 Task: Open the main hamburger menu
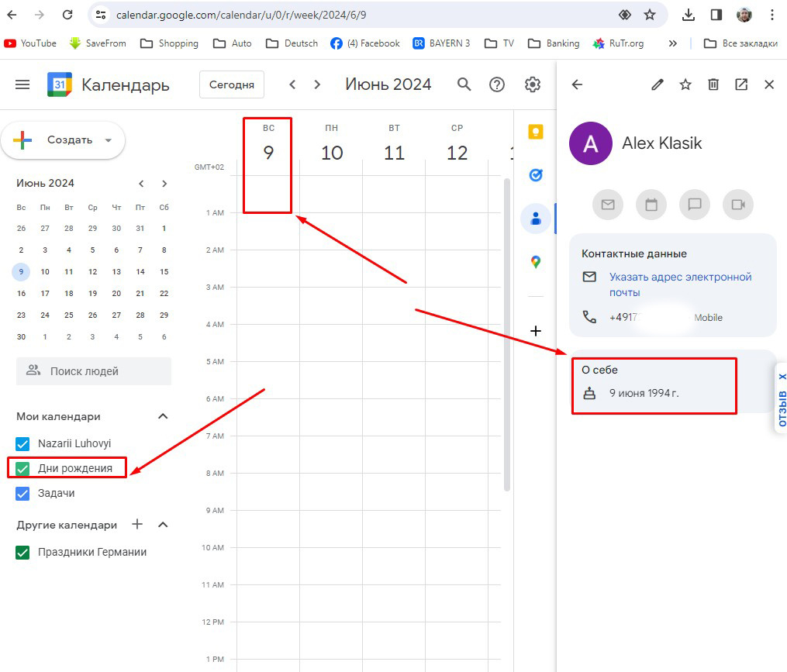point(22,84)
